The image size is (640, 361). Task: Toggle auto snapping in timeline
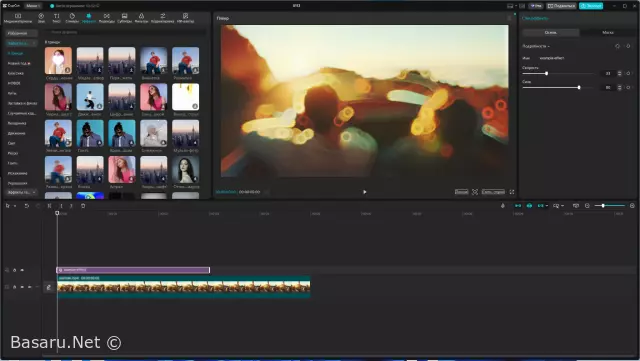tap(529, 206)
